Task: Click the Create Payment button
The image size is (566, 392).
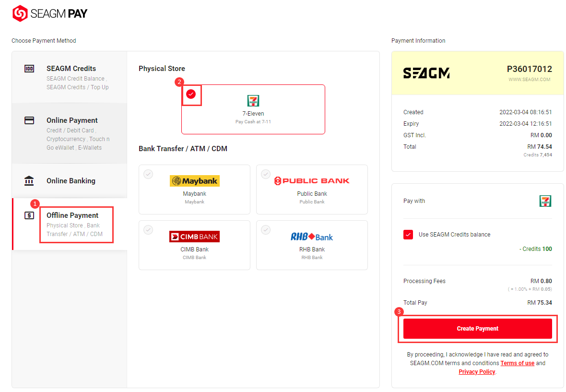Action: point(478,329)
